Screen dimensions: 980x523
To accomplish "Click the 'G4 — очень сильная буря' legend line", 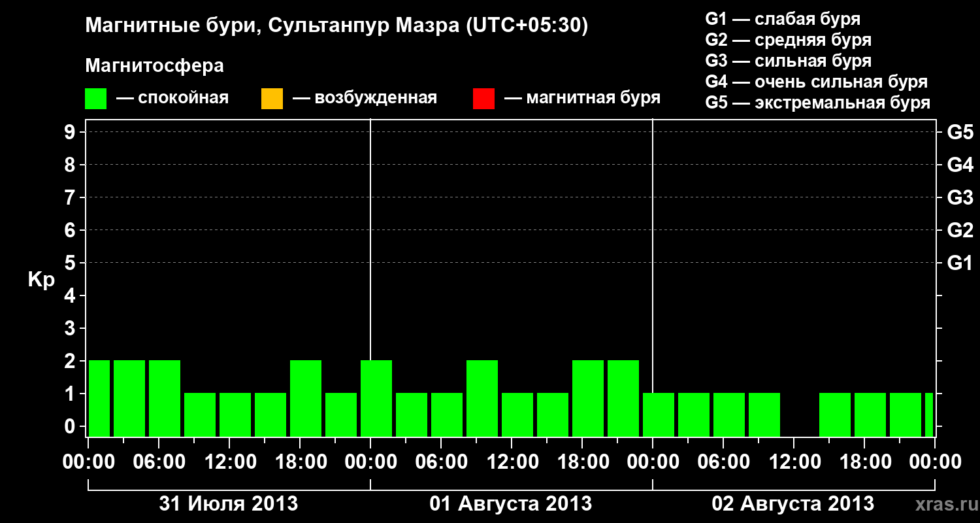I will coord(817,82).
